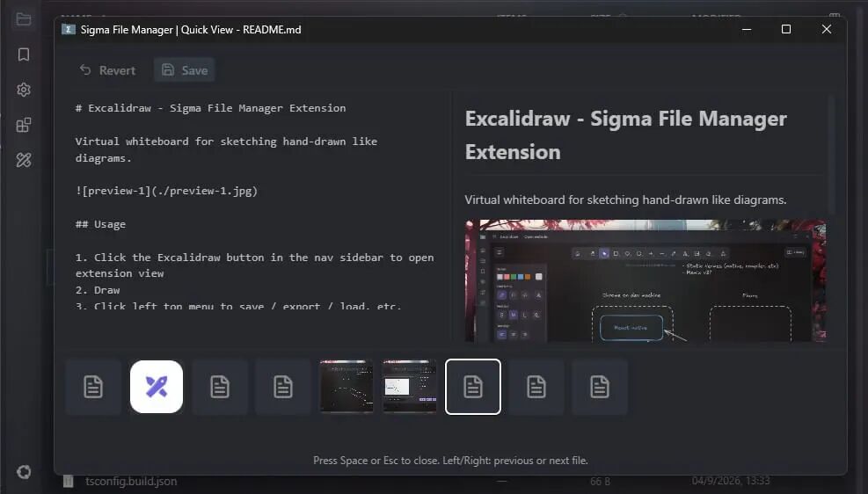This screenshot has width=868, height=494.
Task: Minimize the Quick View window
Action: [747, 29]
